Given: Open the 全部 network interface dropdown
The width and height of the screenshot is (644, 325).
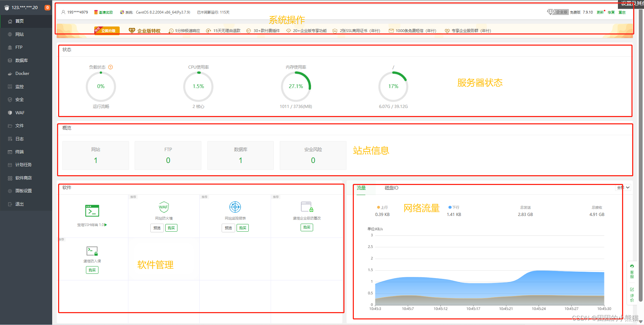Looking at the screenshot, I should click(x=623, y=188).
